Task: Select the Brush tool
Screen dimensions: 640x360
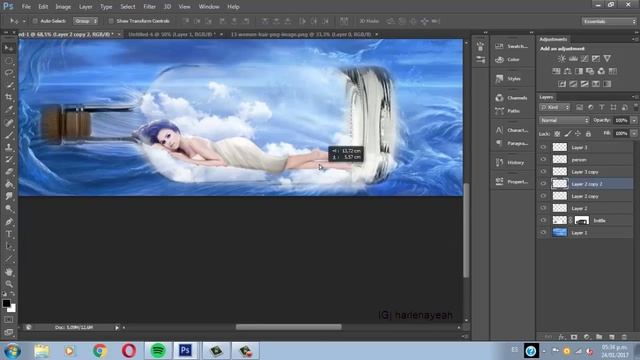Action: (x=9, y=135)
